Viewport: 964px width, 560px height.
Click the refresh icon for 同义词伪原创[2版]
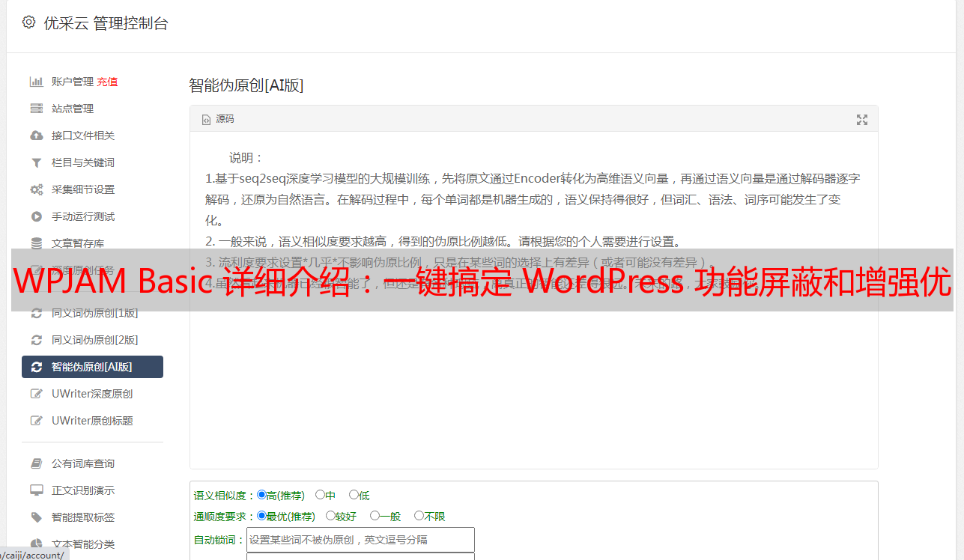pos(36,340)
